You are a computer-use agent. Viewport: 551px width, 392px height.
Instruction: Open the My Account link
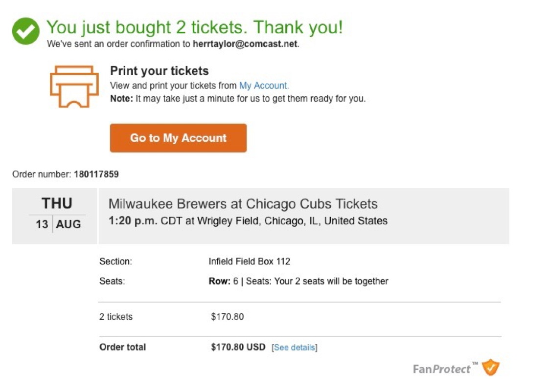264,86
